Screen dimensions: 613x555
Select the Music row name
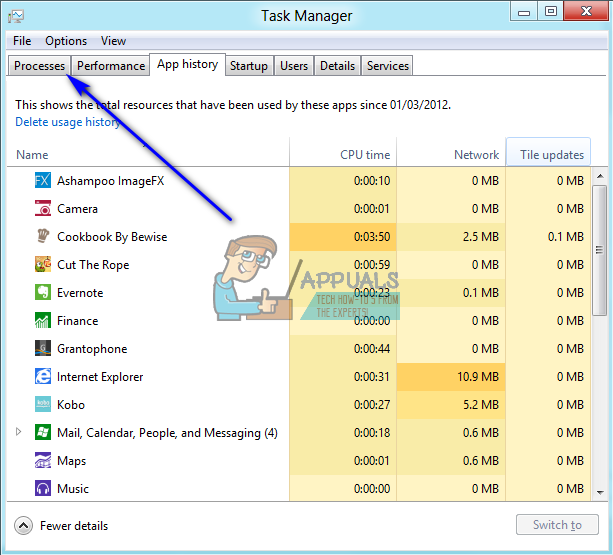pos(73,489)
